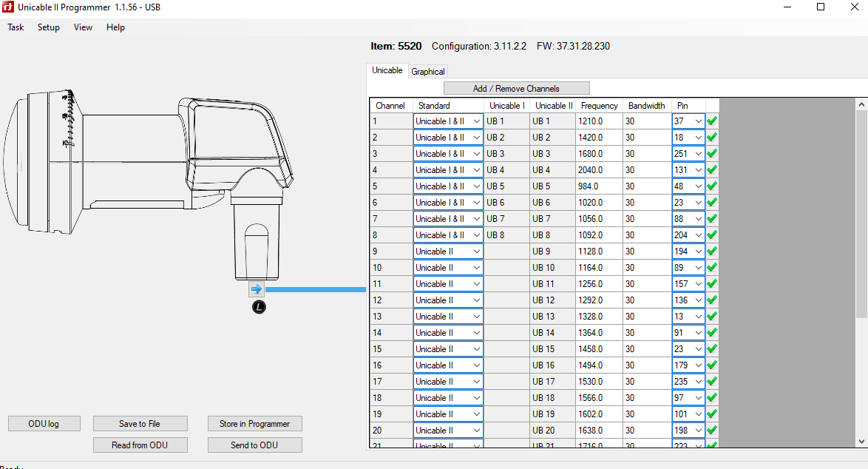Click the app logo in title bar
This screenshot has width=868, height=469.
tap(8, 7)
